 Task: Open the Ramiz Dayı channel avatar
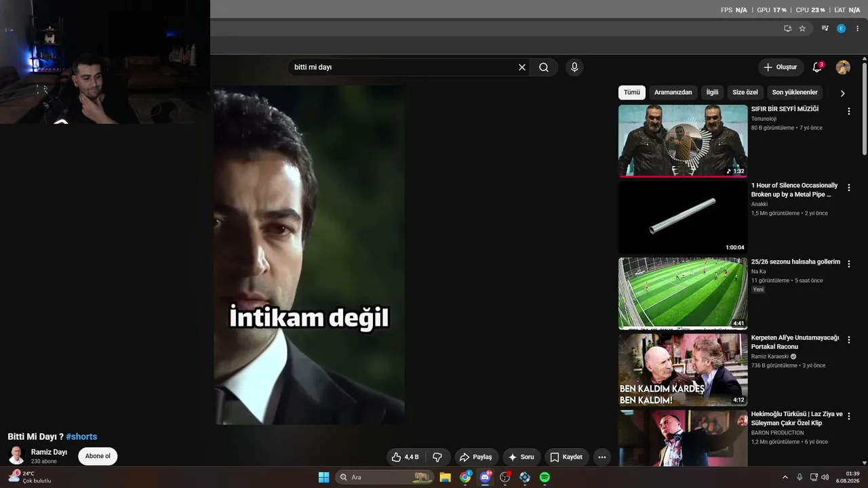click(x=16, y=455)
